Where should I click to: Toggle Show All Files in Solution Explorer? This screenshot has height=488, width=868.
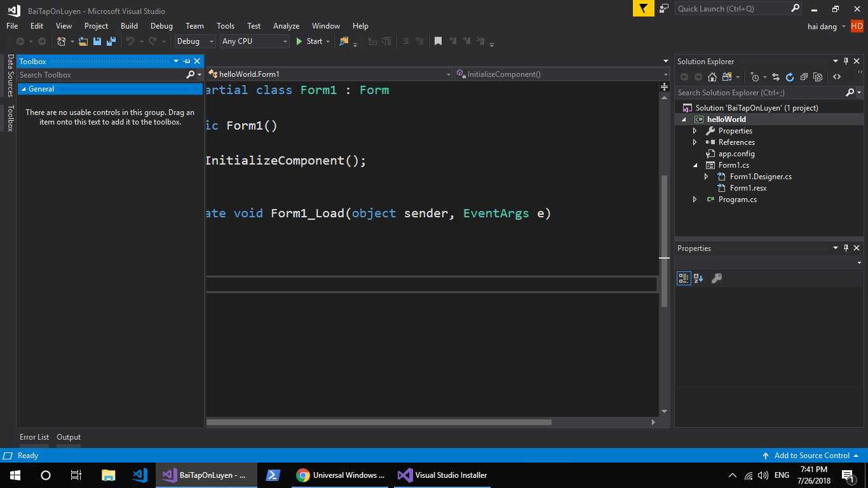pos(818,77)
